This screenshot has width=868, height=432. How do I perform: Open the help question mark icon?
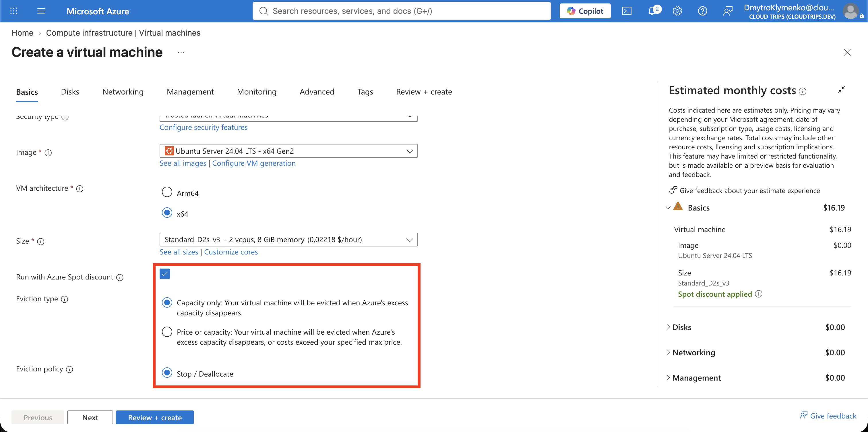tap(703, 11)
